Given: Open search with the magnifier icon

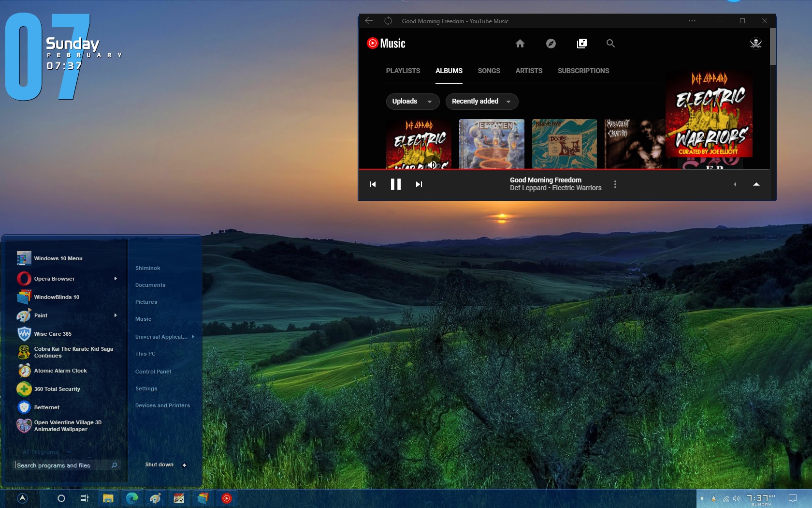Looking at the screenshot, I should (x=610, y=44).
